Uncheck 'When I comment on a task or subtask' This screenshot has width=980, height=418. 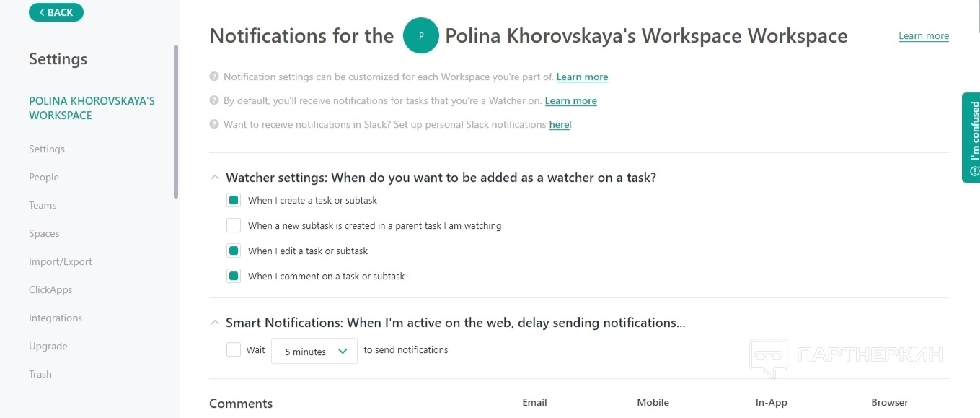click(x=234, y=276)
